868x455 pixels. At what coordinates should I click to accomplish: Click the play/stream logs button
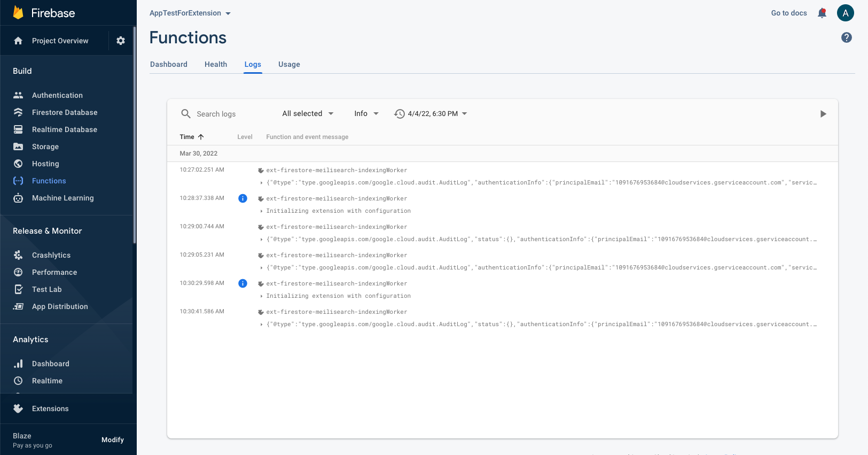[823, 114]
